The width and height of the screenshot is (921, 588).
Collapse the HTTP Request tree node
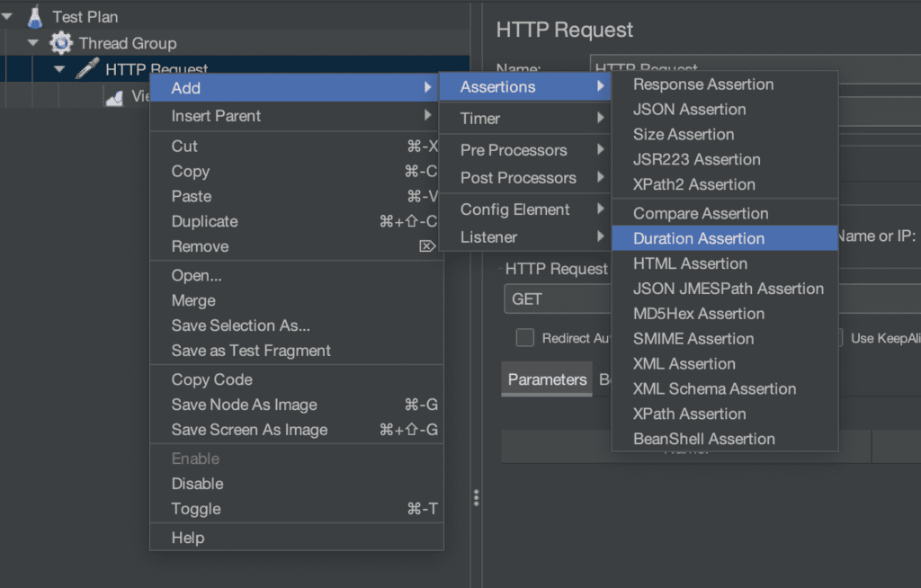coord(59,68)
